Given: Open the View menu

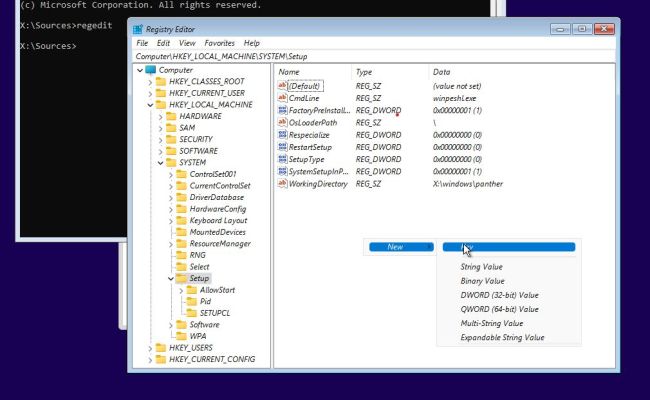Looking at the screenshot, I should (187, 43).
